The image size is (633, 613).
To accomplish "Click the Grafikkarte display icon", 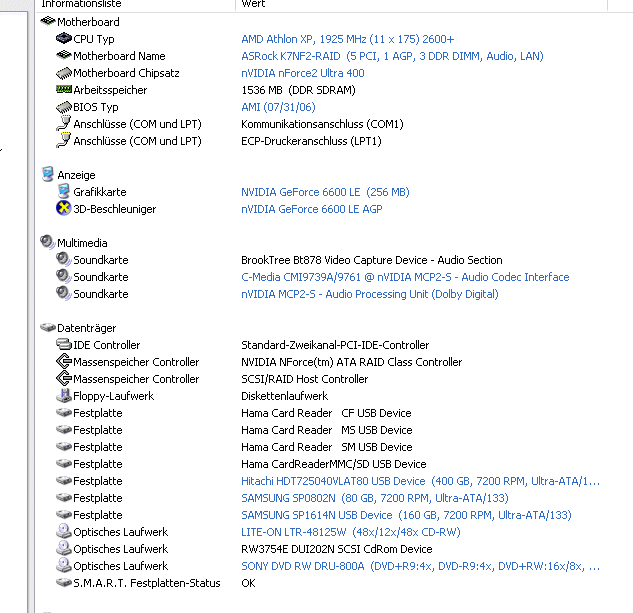I will point(64,191).
